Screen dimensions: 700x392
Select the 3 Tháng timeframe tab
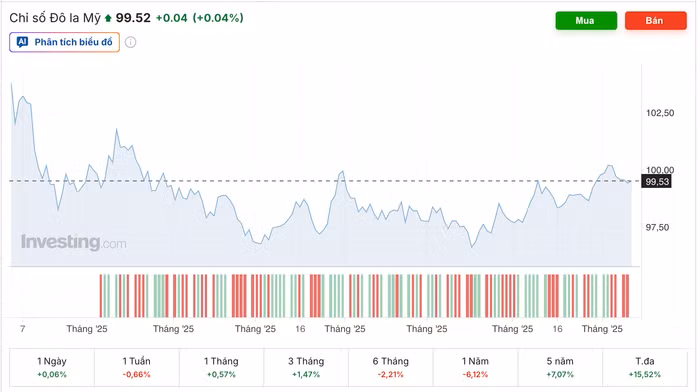[x=306, y=367]
